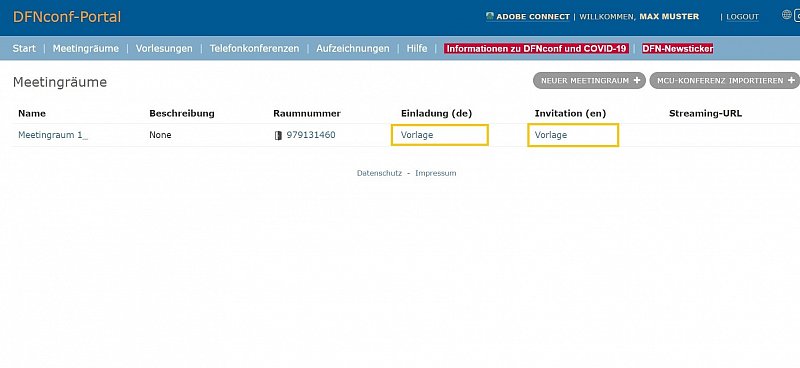This screenshot has height=368, width=800.
Task: Click plus icon on Neuer Meetingraum button
Action: click(x=637, y=80)
